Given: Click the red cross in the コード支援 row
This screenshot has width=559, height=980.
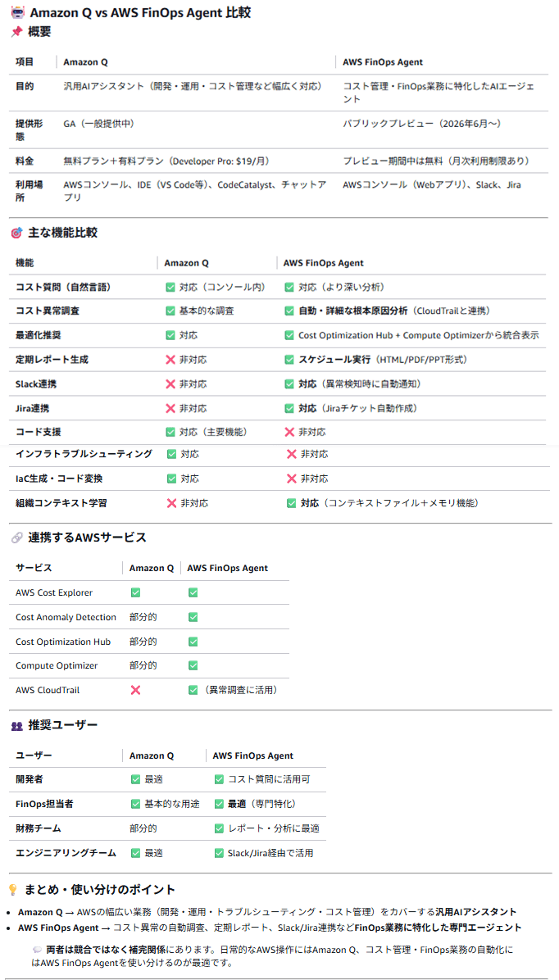Looking at the screenshot, I should click(289, 432).
